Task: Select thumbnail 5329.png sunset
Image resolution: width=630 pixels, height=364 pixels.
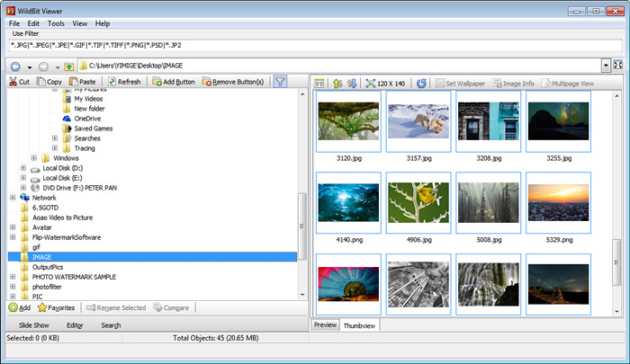Action: click(558, 202)
